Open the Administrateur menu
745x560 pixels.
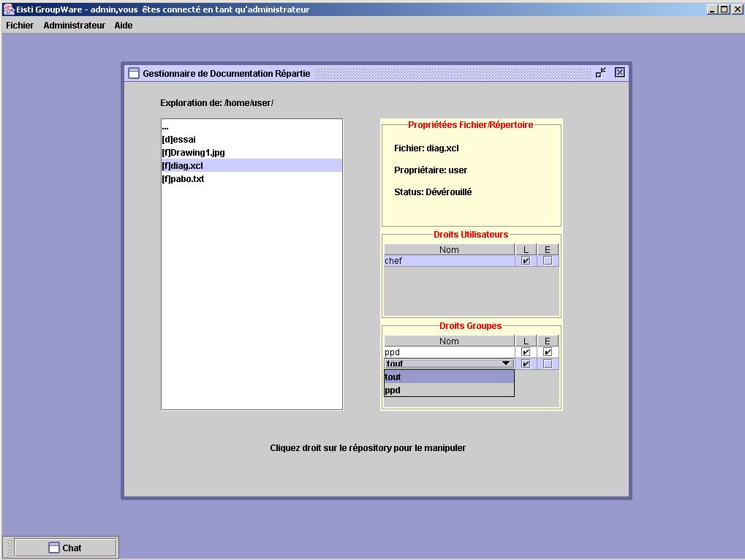pyautogui.click(x=74, y=26)
